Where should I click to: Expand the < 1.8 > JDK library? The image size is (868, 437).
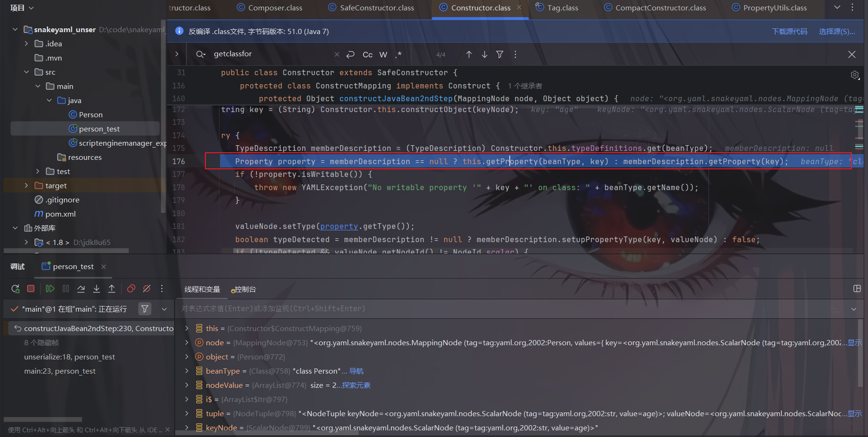click(x=27, y=242)
